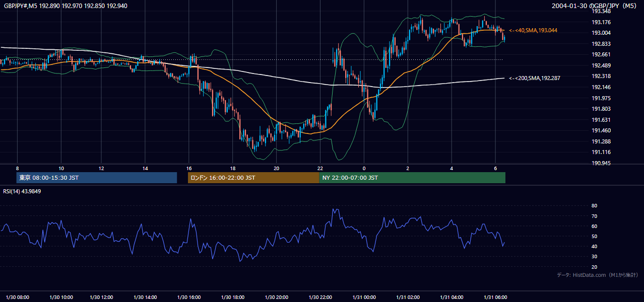Click hour label 22 under the price chart

coord(320,168)
